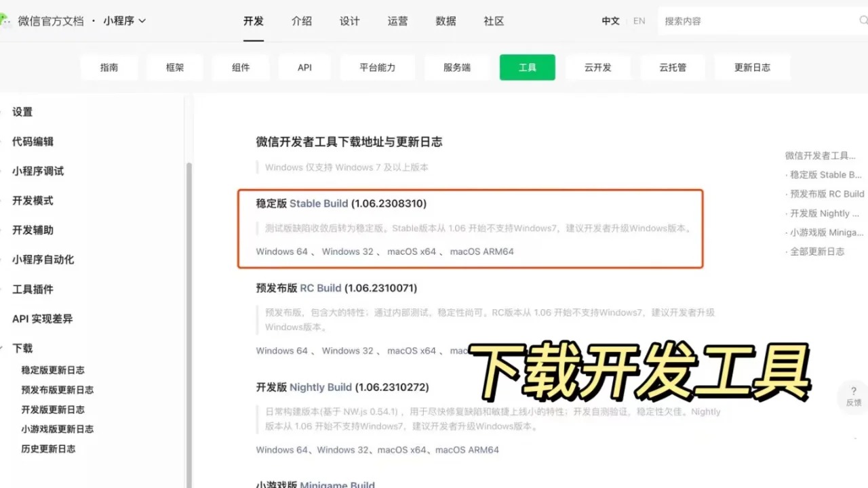The image size is (868, 488).
Task: Download macOS x64 under Stable Build
Action: point(412,251)
